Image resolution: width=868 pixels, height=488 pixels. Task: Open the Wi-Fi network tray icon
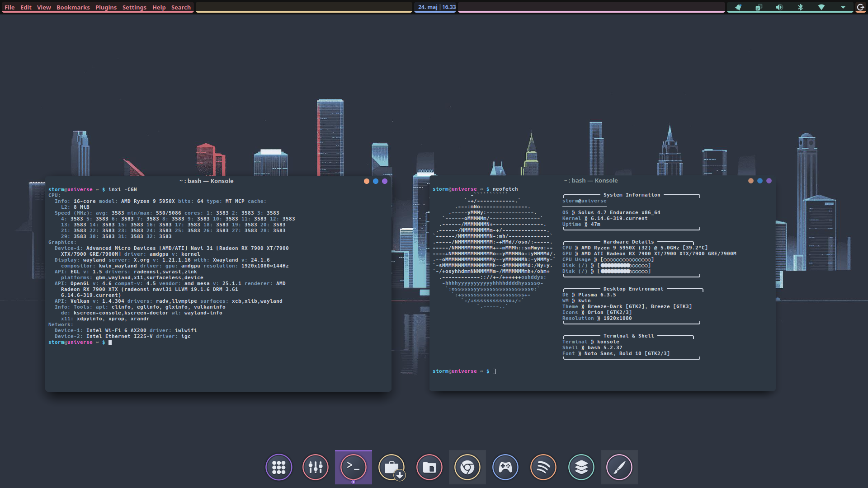[821, 7]
